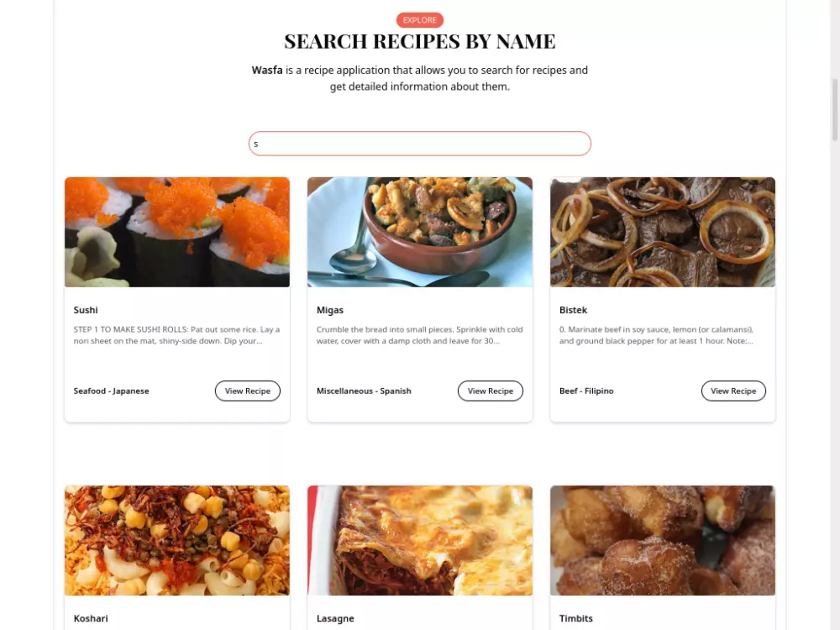Click the Sushi dish photo
The width and height of the screenshot is (840, 630).
(177, 232)
